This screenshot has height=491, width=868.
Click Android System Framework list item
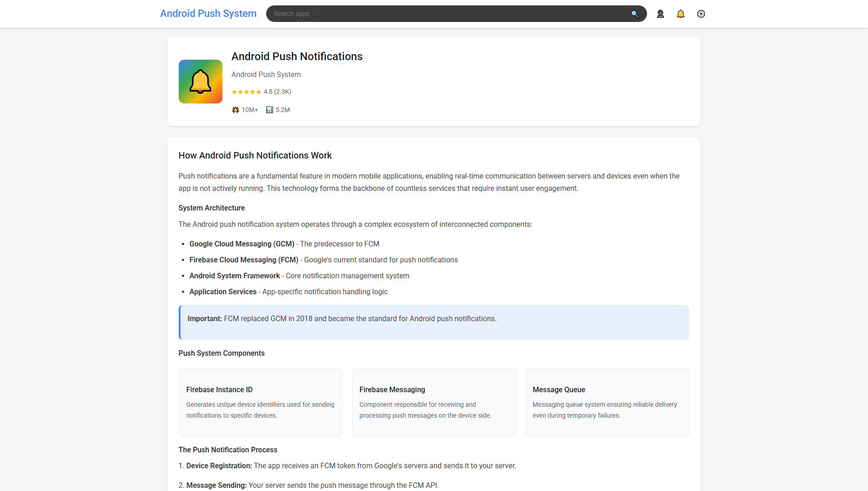[x=300, y=276]
